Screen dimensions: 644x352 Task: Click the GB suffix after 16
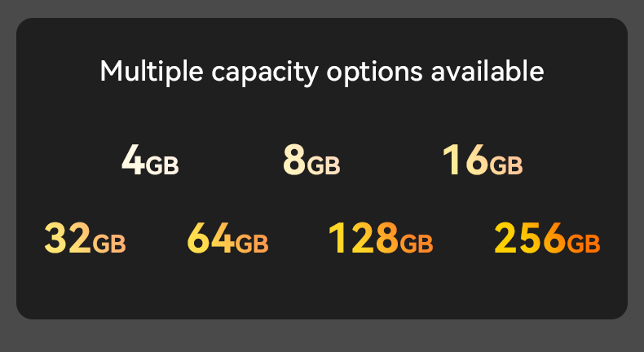point(505,165)
